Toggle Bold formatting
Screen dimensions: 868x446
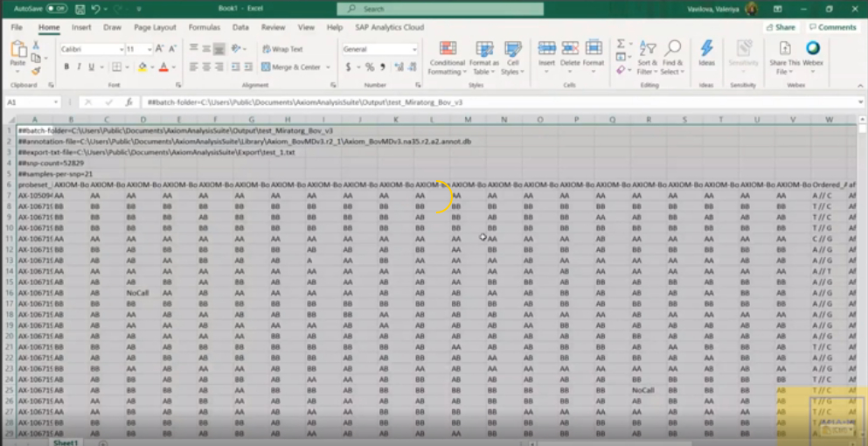(66, 67)
